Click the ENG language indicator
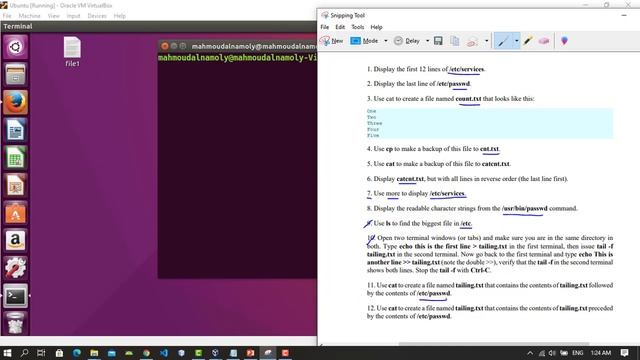The width and height of the screenshot is (640, 360). pos(578,353)
